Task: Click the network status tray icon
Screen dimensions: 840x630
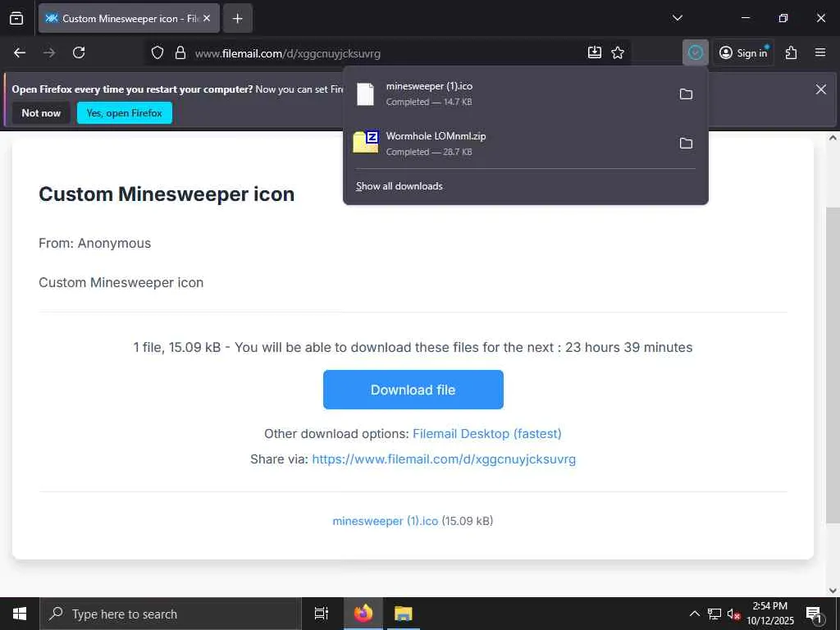Action: tap(714, 614)
